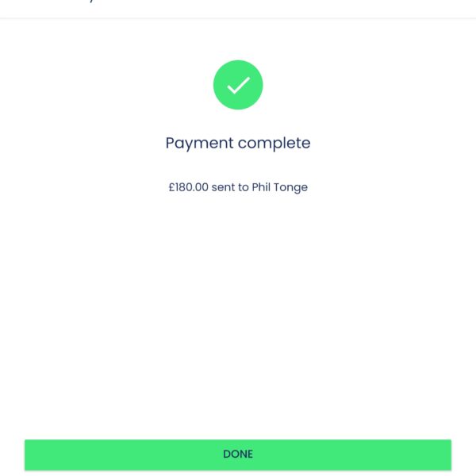The height and width of the screenshot is (476, 476).
Task: Select the recipient name Phil Tonge
Action: [x=279, y=188]
